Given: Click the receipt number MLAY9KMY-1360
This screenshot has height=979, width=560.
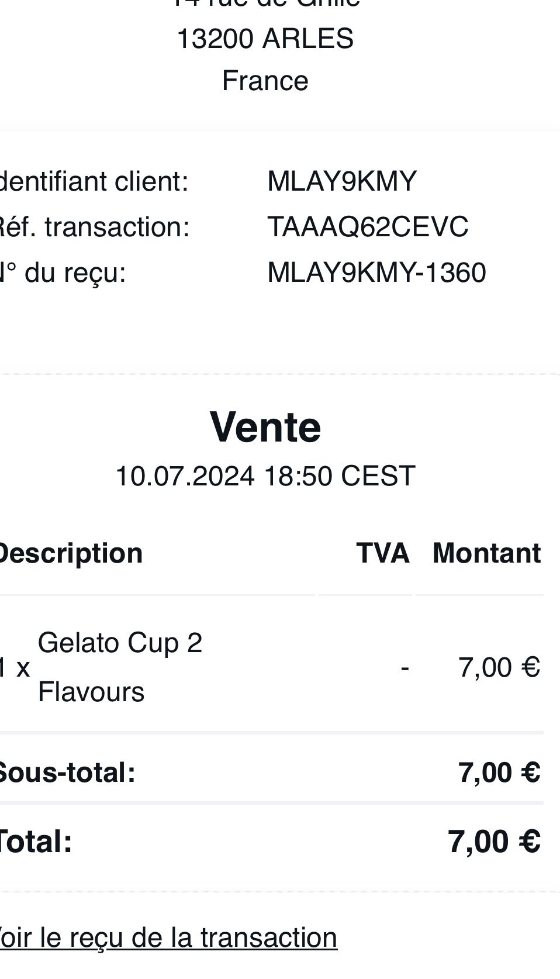Looking at the screenshot, I should (x=376, y=273).
